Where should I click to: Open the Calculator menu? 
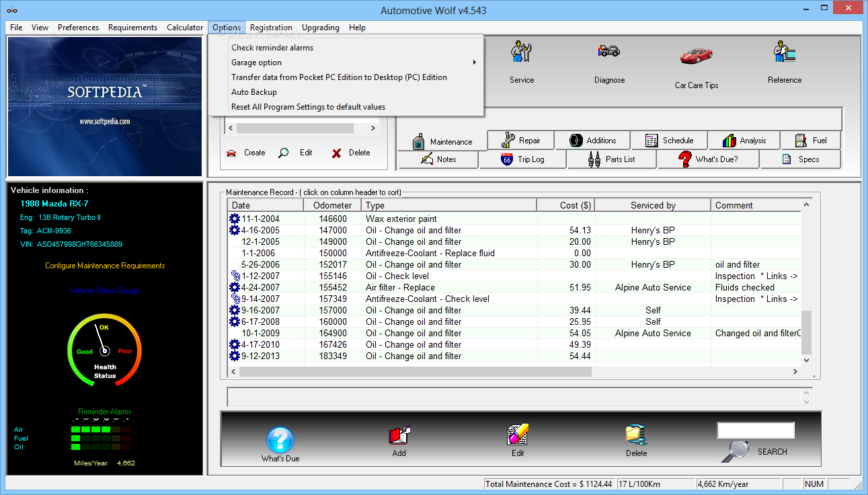185,28
